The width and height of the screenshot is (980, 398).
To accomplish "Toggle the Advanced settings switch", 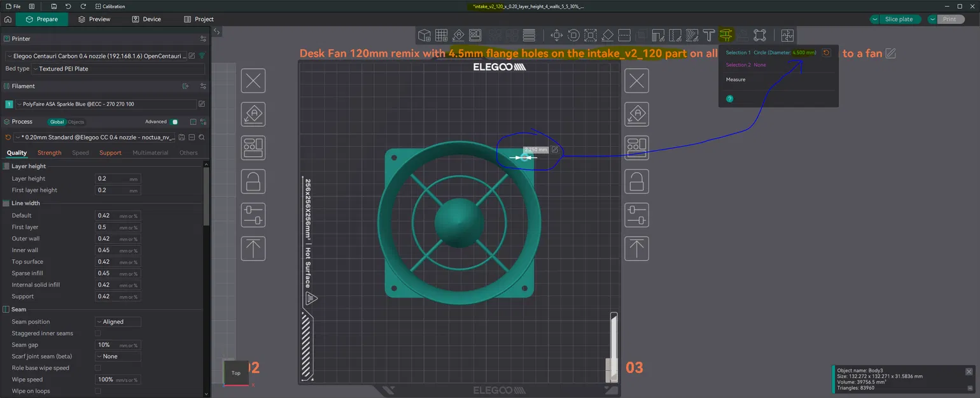I will [174, 122].
